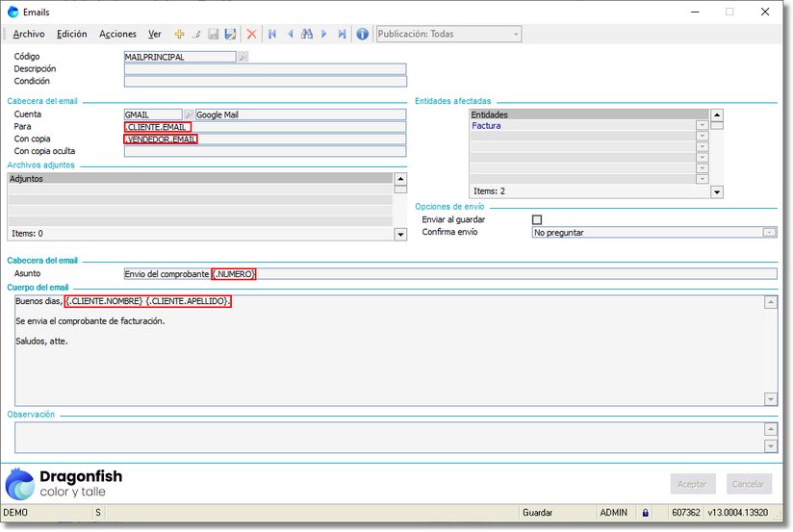Click the grey Save diskette icon
Viewport: 793px width, 532px height.
tap(214, 34)
